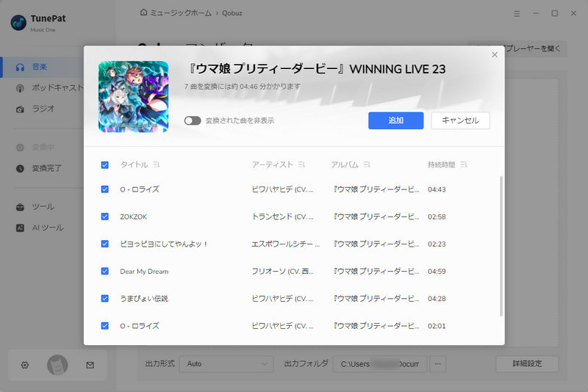Sort by タイトル column icon
The width and height of the screenshot is (588, 392).
pyautogui.click(x=157, y=164)
